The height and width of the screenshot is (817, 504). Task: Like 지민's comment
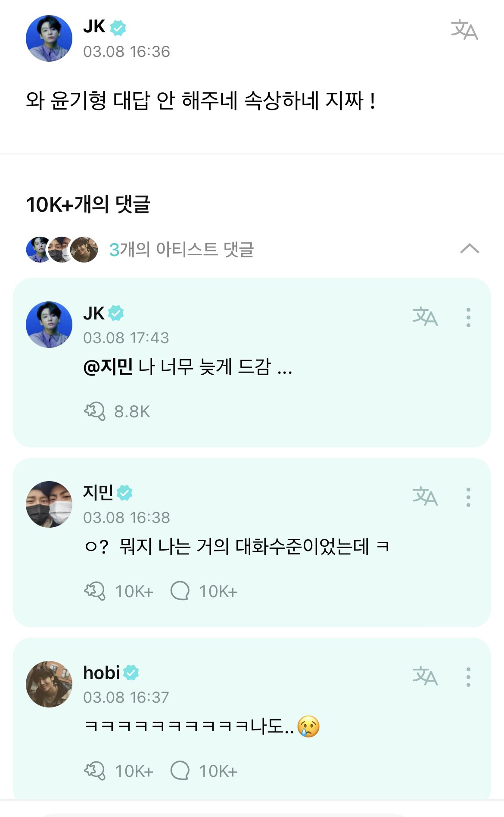pos(95,591)
